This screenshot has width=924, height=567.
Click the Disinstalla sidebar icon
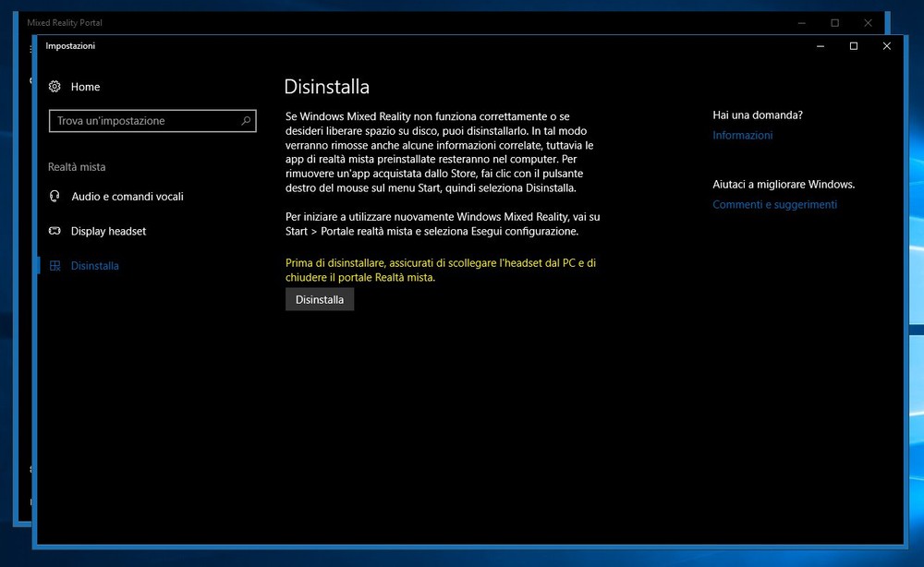[55, 266]
